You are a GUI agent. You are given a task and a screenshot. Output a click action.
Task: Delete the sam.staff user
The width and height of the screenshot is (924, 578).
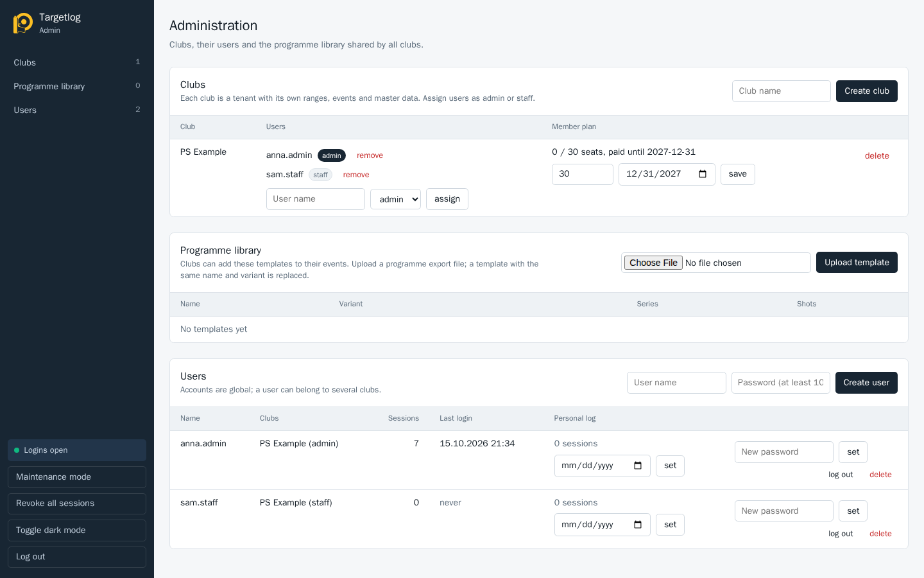click(x=880, y=534)
